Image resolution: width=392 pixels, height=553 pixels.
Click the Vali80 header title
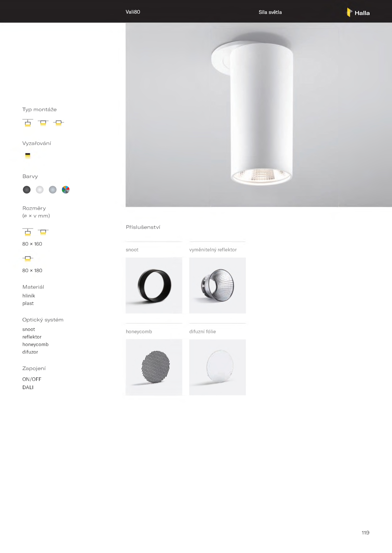tap(133, 12)
